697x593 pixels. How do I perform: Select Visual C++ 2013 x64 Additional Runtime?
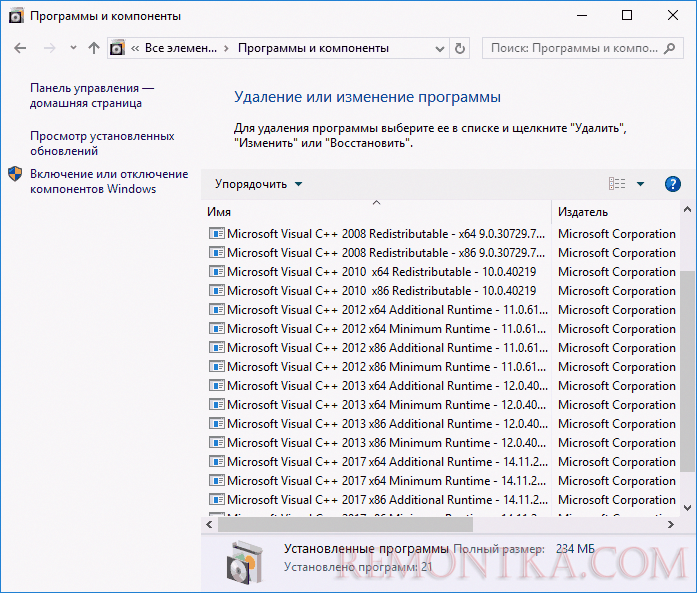442,386
